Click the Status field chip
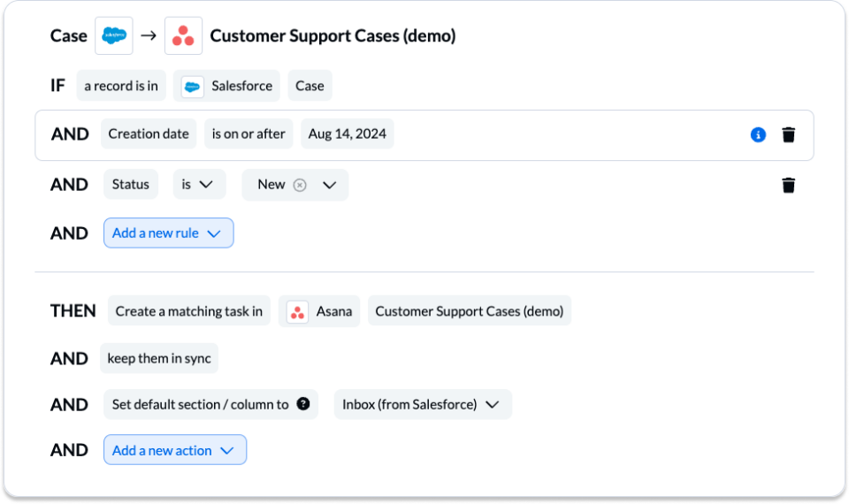The image size is (849, 504). pos(131,185)
